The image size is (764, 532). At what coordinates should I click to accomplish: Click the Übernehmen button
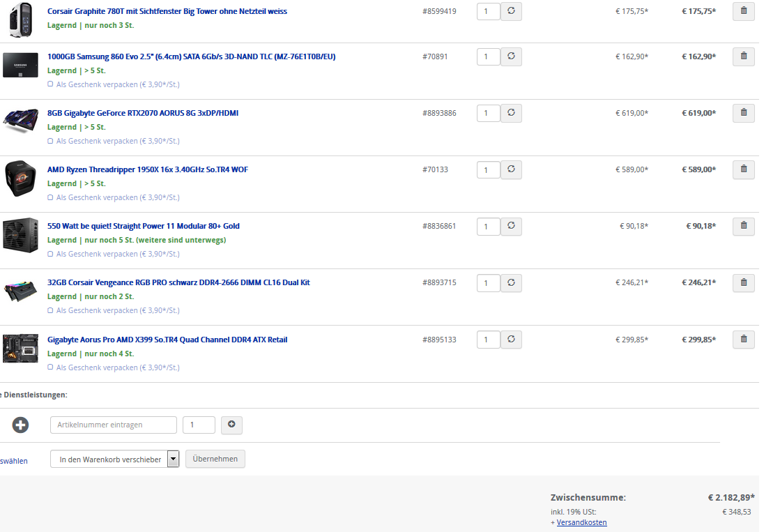pos(215,459)
